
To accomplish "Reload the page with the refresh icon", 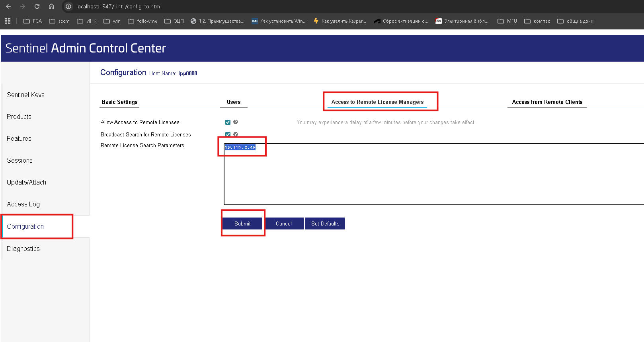I will 37,6.
